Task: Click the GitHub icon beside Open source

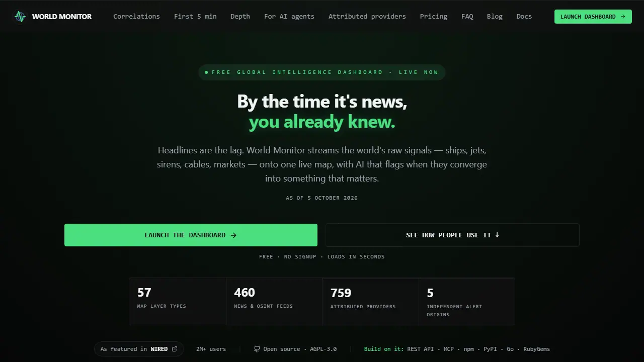Action: 257,349
